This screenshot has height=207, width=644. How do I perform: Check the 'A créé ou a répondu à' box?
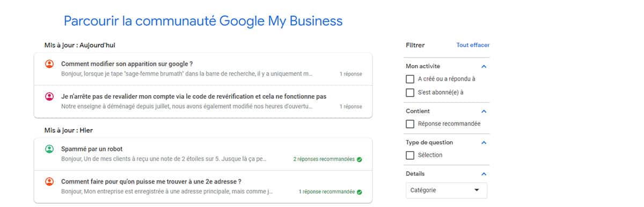(x=410, y=78)
